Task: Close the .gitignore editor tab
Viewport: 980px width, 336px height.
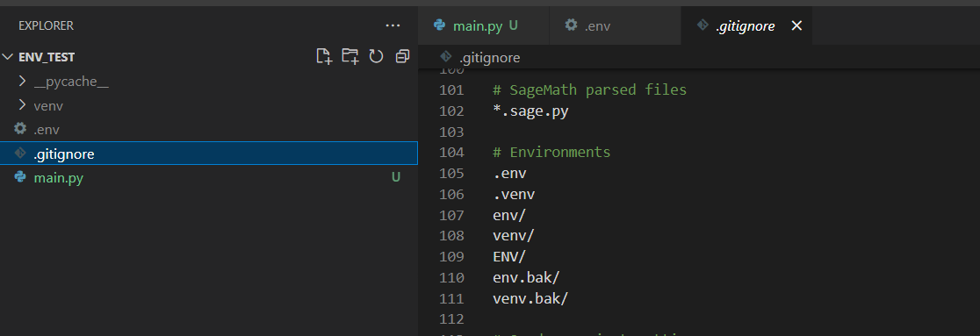Action: [796, 25]
